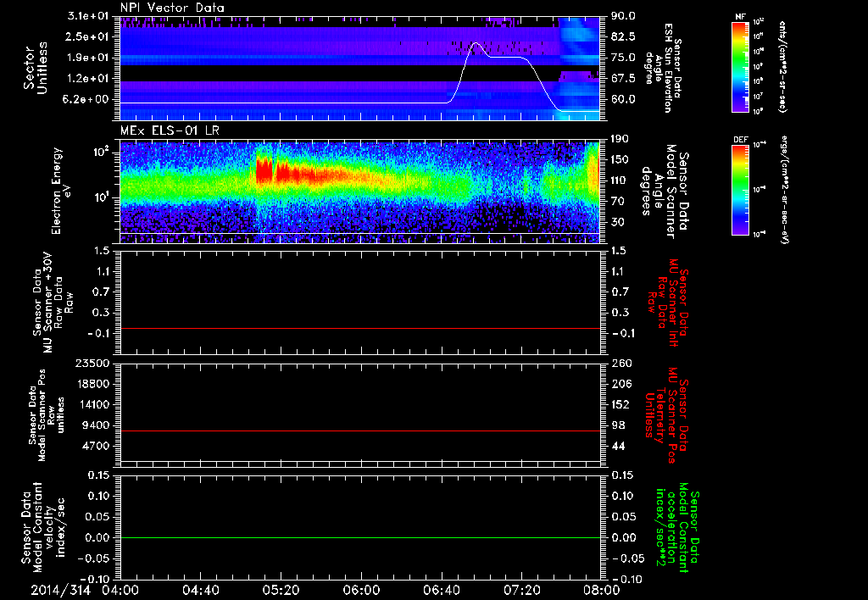This screenshot has height=600, width=868.
Task: Click the red 'MU Scanner Int Raw Data' label
Action: (667, 302)
